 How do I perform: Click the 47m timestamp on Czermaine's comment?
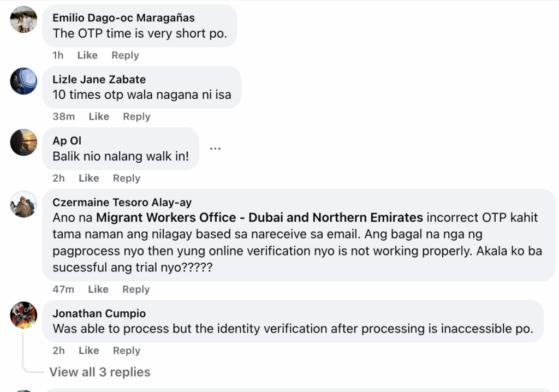pos(63,289)
